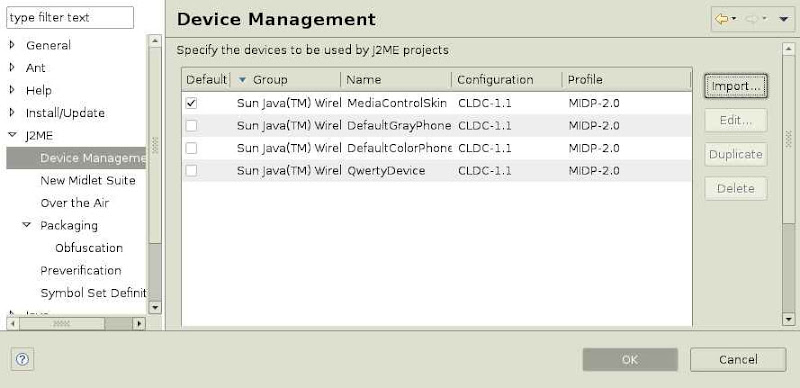Expand the Help preferences node
The height and width of the screenshot is (388, 800).
tap(12, 90)
